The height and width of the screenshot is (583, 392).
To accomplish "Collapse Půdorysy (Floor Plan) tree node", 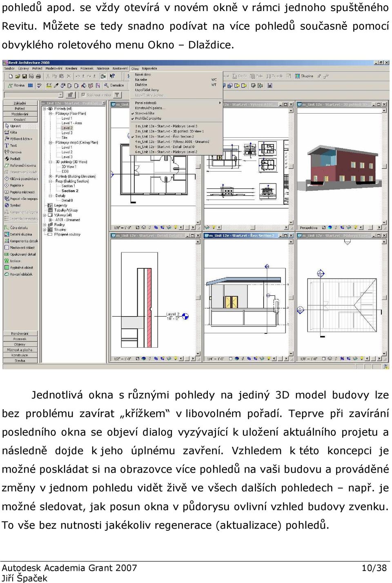I will 51,114.
